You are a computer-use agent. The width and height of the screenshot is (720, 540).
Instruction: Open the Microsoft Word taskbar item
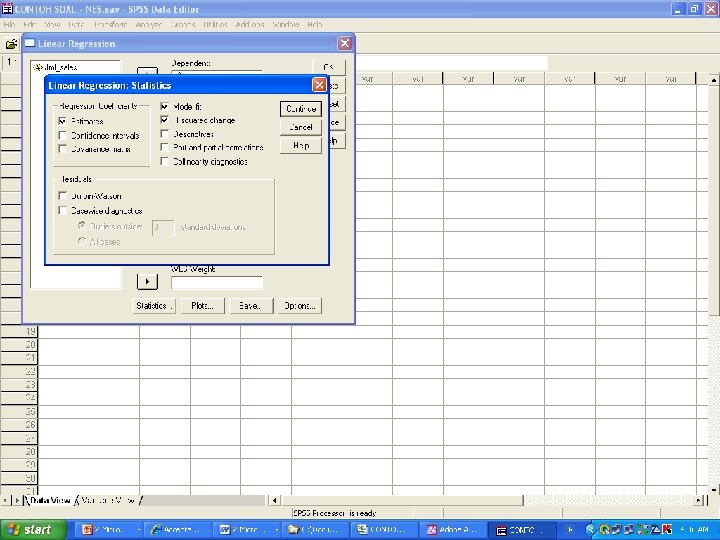pos(247,530)
